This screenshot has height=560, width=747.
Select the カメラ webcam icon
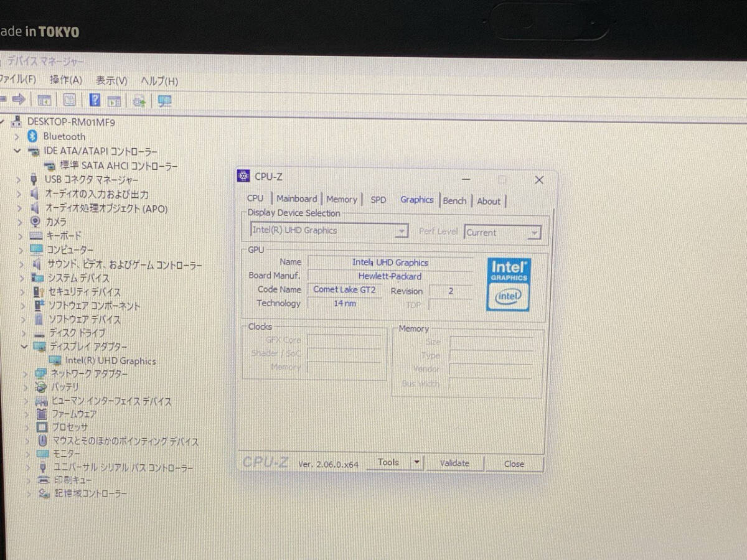tap(35, 222)
